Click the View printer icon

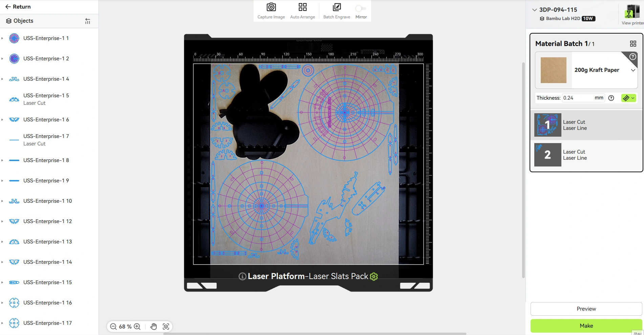point(632,12)
